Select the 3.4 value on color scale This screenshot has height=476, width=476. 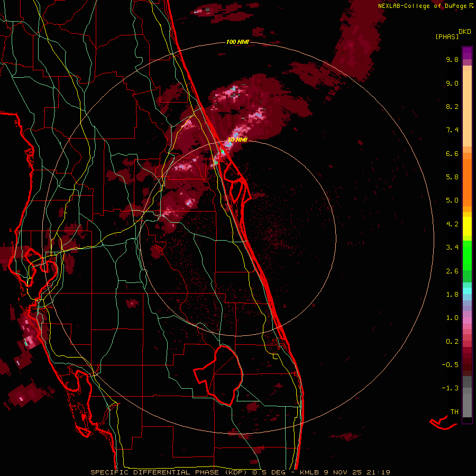pyautogui.click(x=452, y=248)
